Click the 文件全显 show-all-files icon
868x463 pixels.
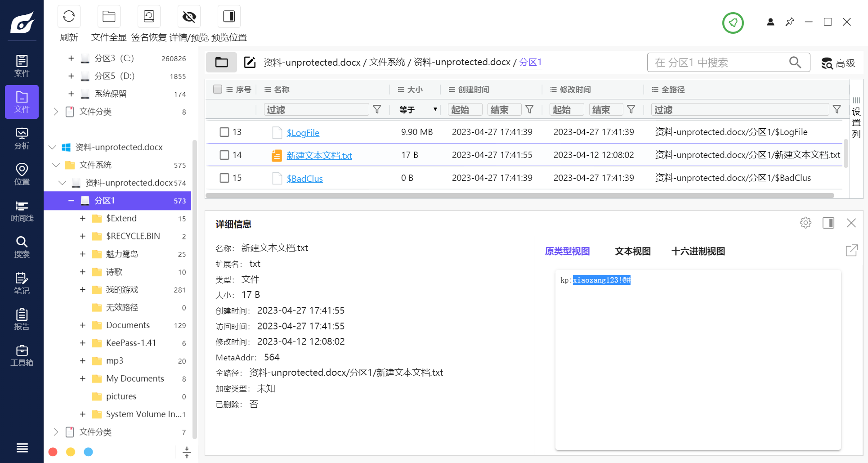[109, 17]
